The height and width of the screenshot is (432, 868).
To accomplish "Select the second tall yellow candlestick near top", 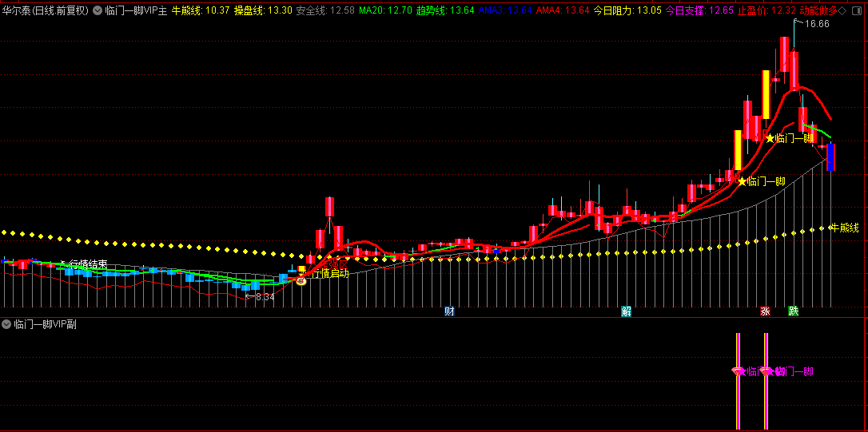I will 766,94.
